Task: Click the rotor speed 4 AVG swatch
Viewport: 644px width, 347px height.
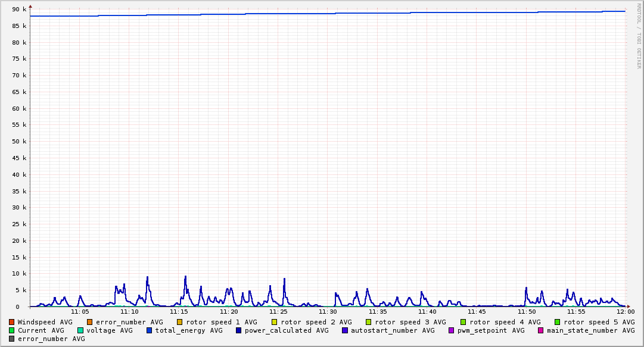Action: 463,322
